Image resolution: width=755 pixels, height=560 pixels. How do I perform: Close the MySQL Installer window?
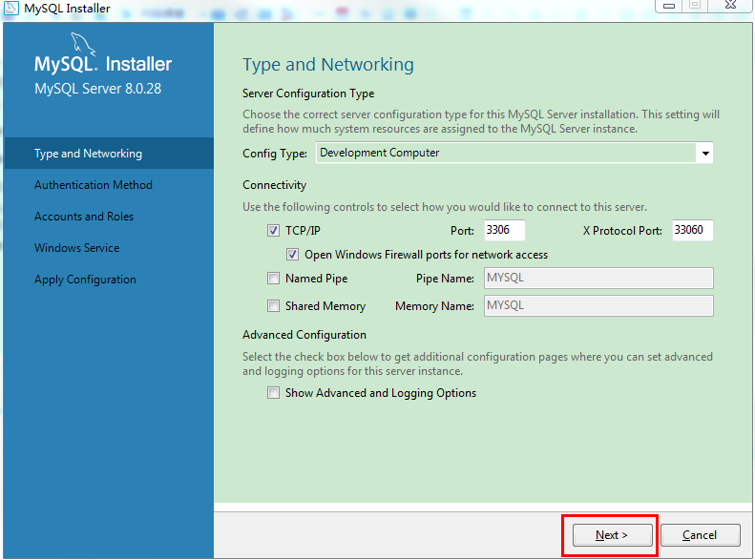(730, 5)
